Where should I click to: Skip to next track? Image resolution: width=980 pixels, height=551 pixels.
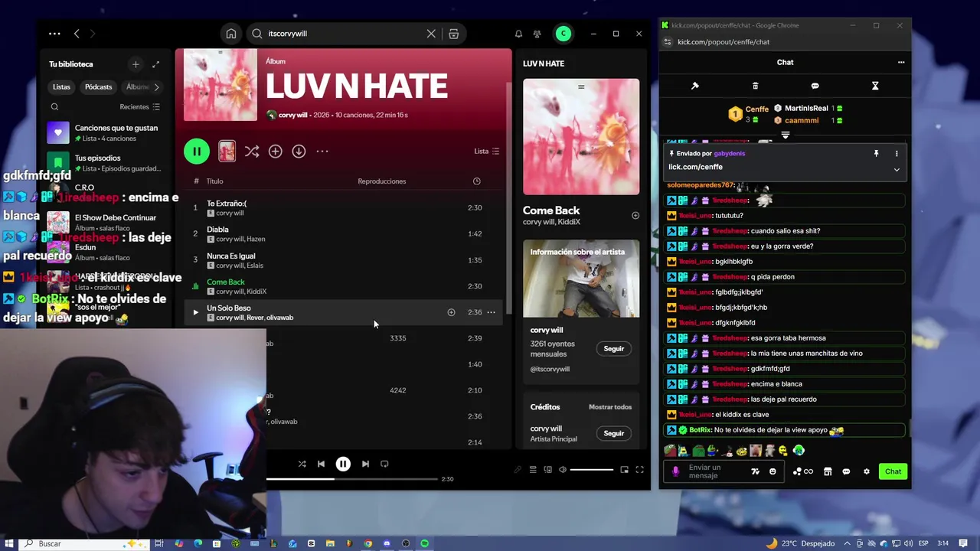(x=365, y=464)
